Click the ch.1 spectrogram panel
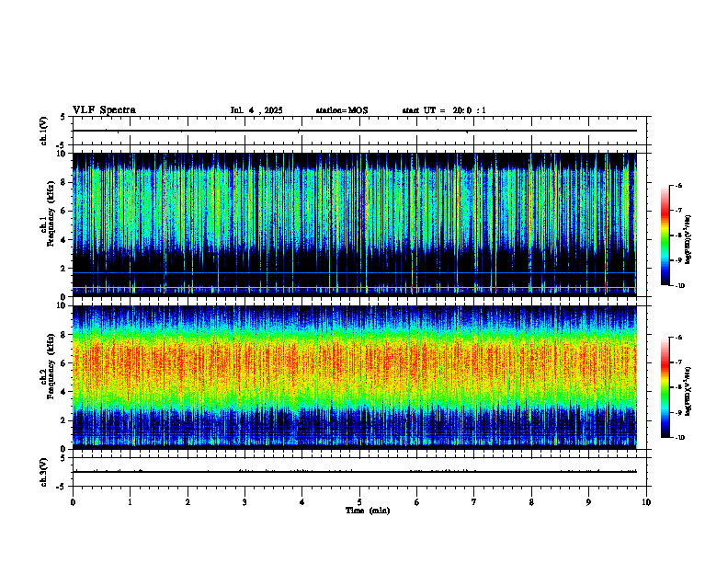The height and width of the screenshot is (563, 728). [x=354, y=224]
